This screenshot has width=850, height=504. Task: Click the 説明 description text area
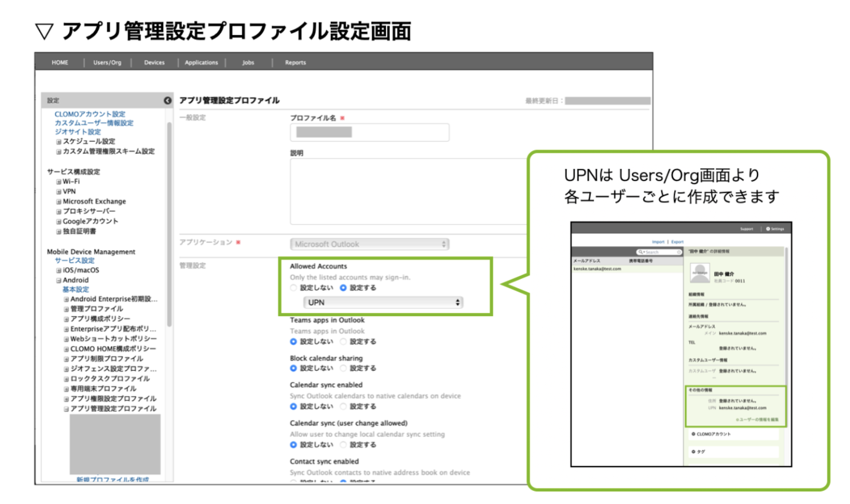[x=408, y=192]
